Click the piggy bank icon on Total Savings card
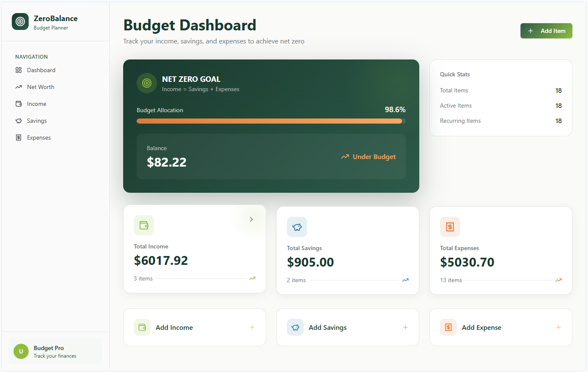 pos(297,227)
